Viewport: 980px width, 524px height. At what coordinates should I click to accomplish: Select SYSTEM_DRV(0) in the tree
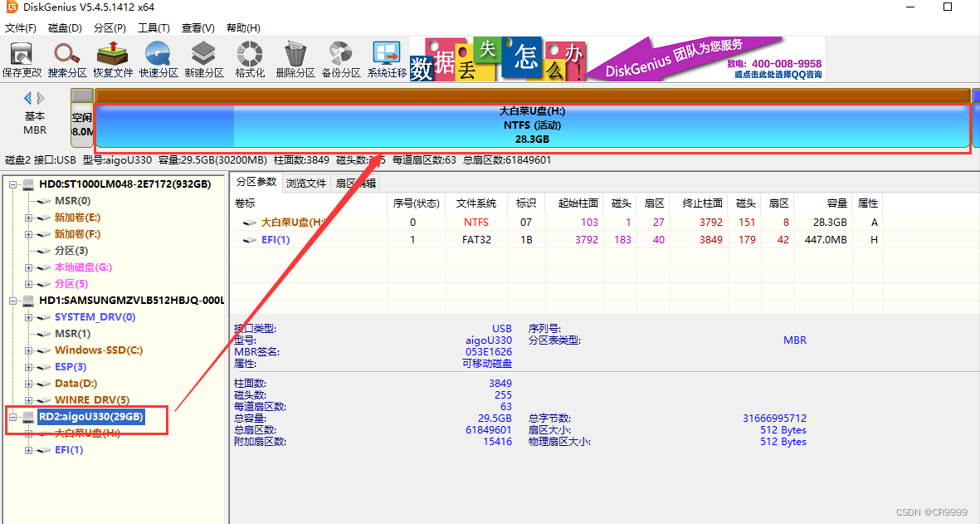[x=95, y=317]
